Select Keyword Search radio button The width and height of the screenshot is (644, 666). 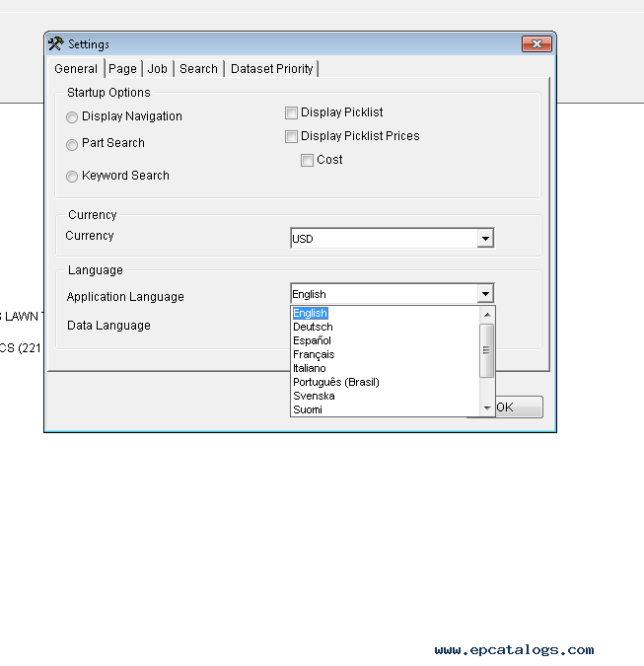click(72, 177)
